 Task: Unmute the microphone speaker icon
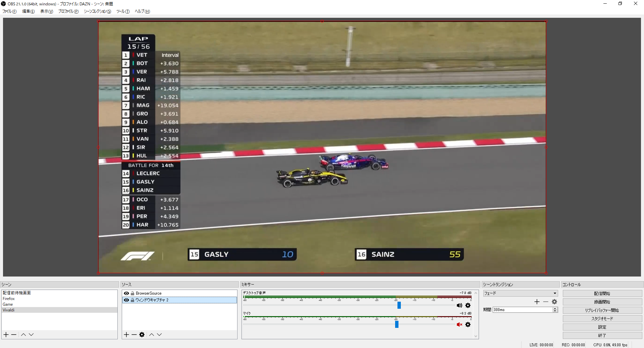[459, 325]
